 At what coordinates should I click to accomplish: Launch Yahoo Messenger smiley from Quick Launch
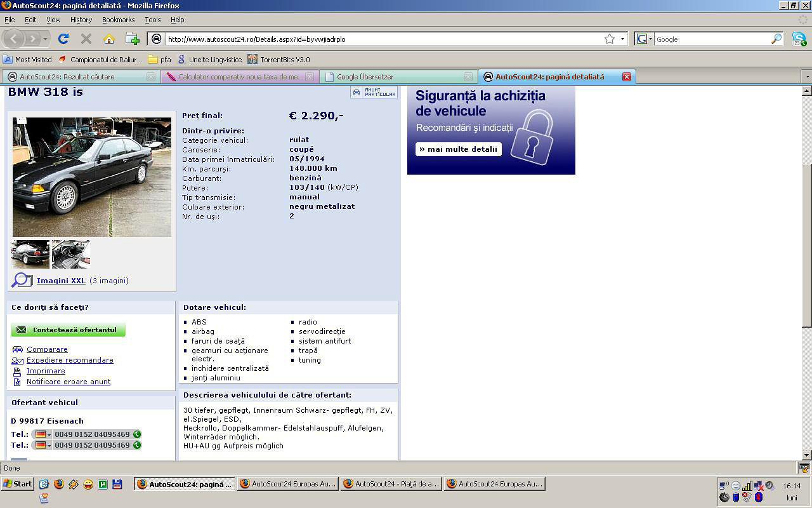click(x=88, y=484)
